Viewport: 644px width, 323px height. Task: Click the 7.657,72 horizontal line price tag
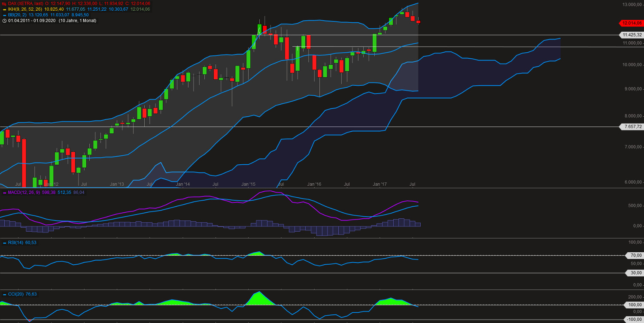pos(632,127)
